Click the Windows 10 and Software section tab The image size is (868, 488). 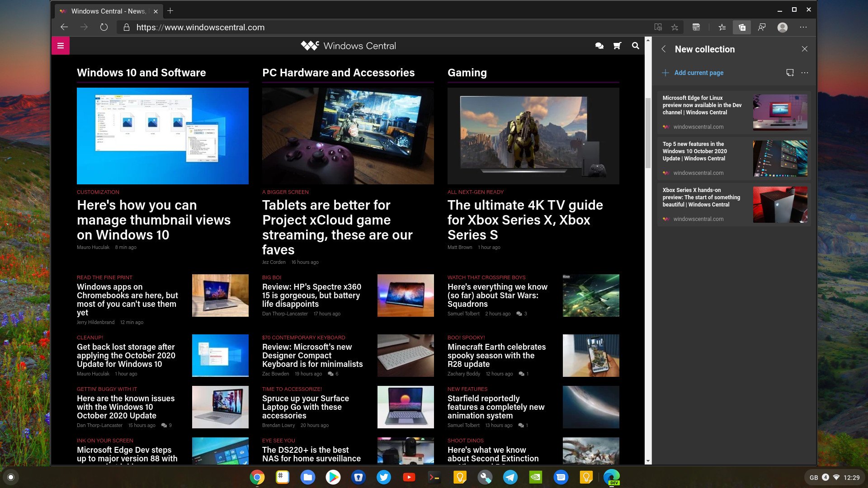click(x=142, y=72)
